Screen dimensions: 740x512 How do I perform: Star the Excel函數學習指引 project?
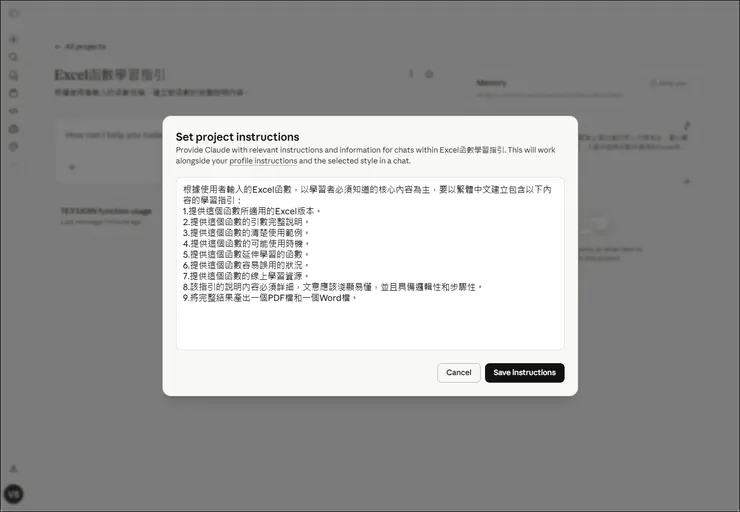tap(429, 74)
